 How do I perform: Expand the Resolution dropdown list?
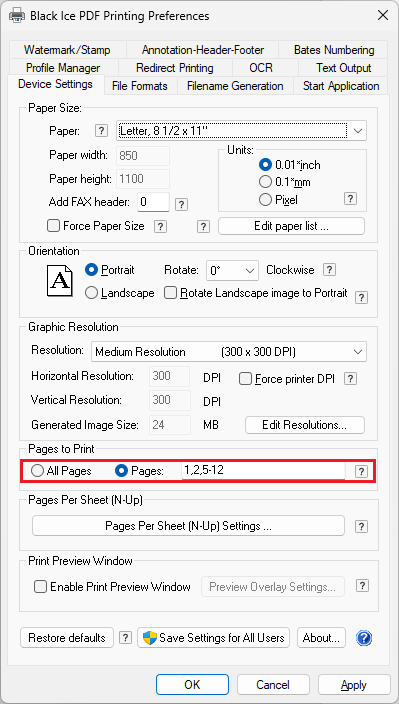point(229,352)
